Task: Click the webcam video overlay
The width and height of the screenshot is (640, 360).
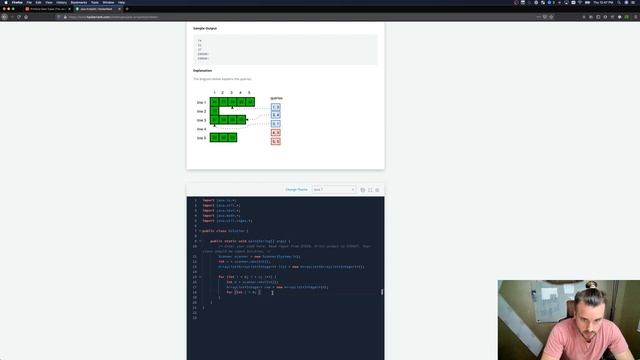Action: [569, 320]
